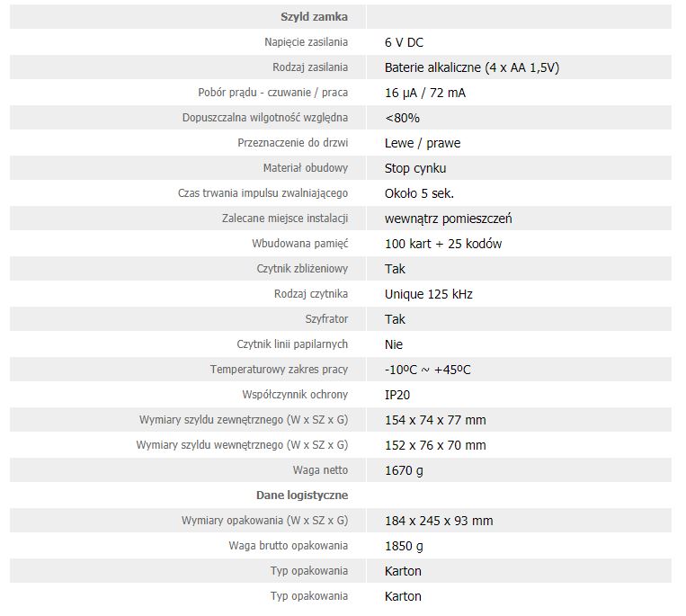Click the "Lewe / prawe" value

tap(423, 143)
